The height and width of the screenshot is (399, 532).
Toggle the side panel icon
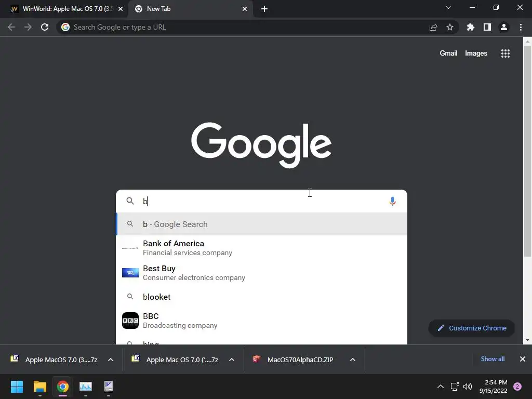487,27
